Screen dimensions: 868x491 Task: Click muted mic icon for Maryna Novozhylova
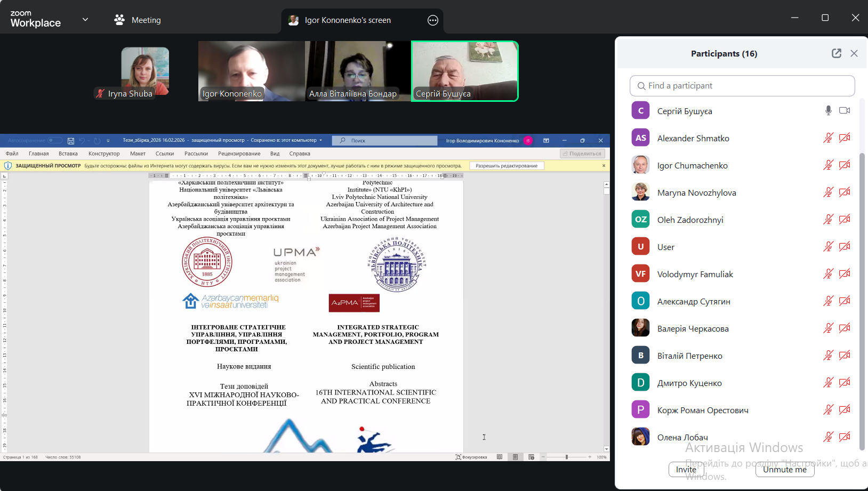click(x=828, y=192)
